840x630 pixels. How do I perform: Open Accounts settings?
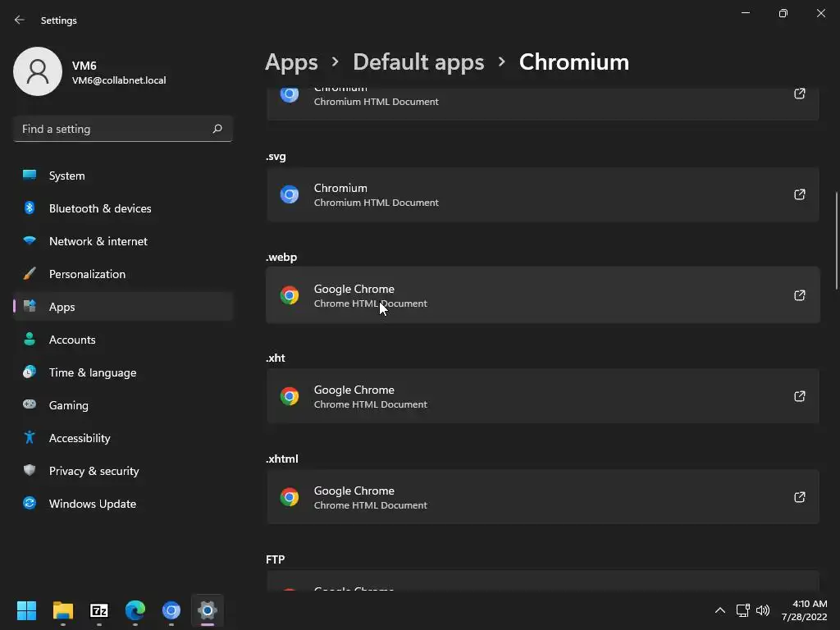123,340
